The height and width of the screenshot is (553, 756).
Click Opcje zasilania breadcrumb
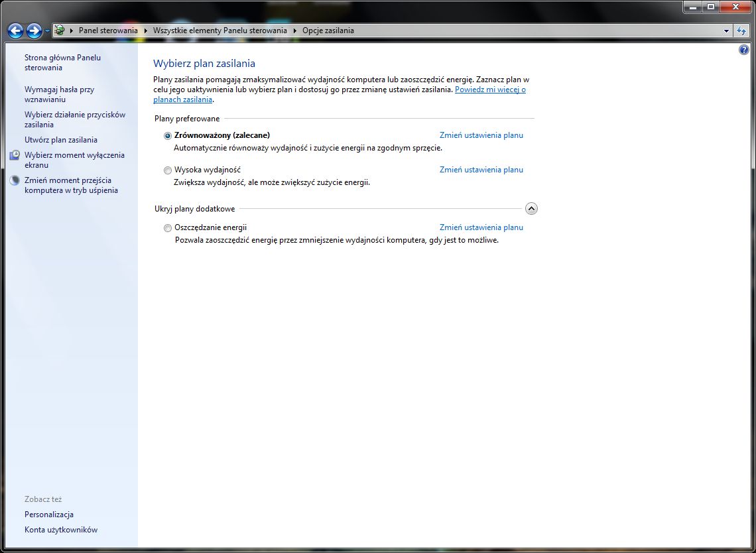click(328, 31)
